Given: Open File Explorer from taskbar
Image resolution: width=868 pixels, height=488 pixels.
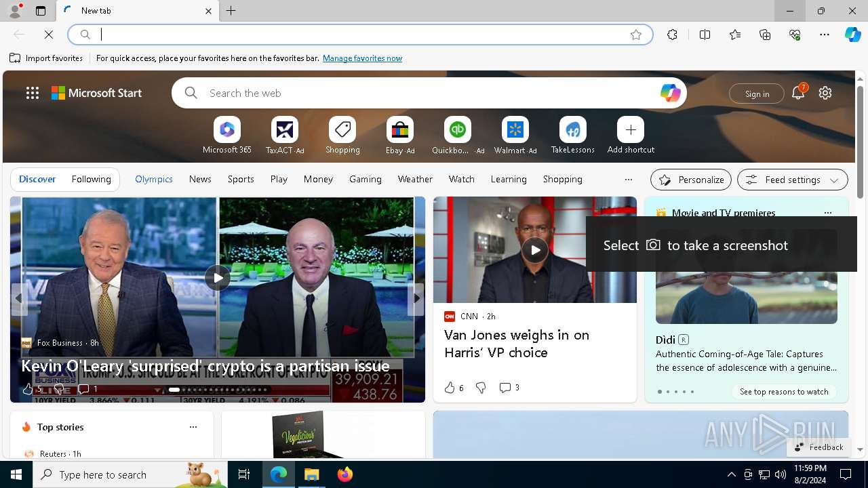Looking at the screenshot, I should pyautogui.click(x=312, y=474).
